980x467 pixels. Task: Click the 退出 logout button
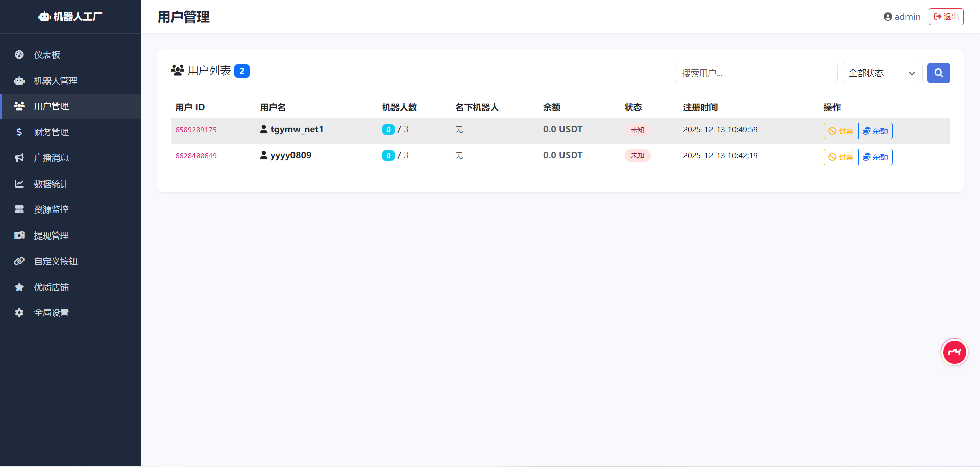pos(946,17)
